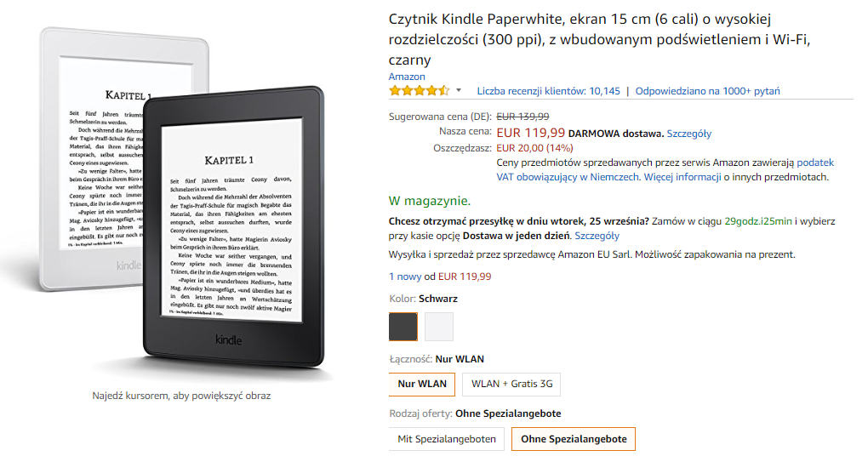Open the answered questions link
Screen dimensions: 868x462
click(707, 91)
